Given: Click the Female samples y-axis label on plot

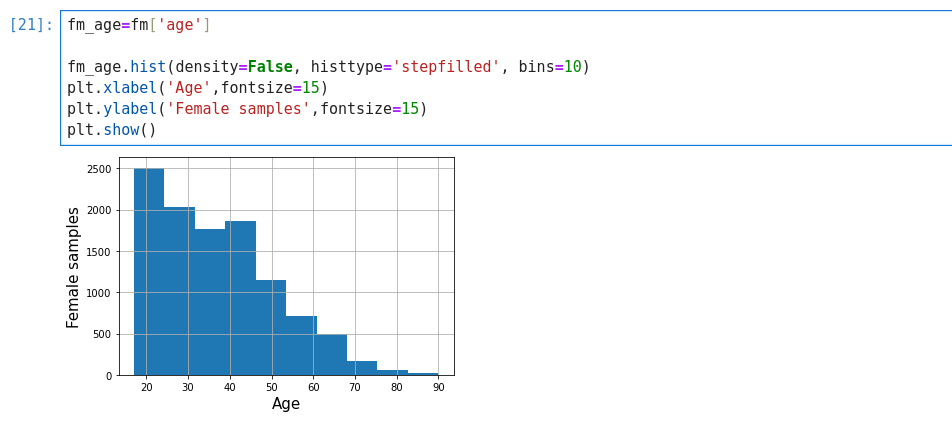Looking at the screenshot, I should coord(74,267).
